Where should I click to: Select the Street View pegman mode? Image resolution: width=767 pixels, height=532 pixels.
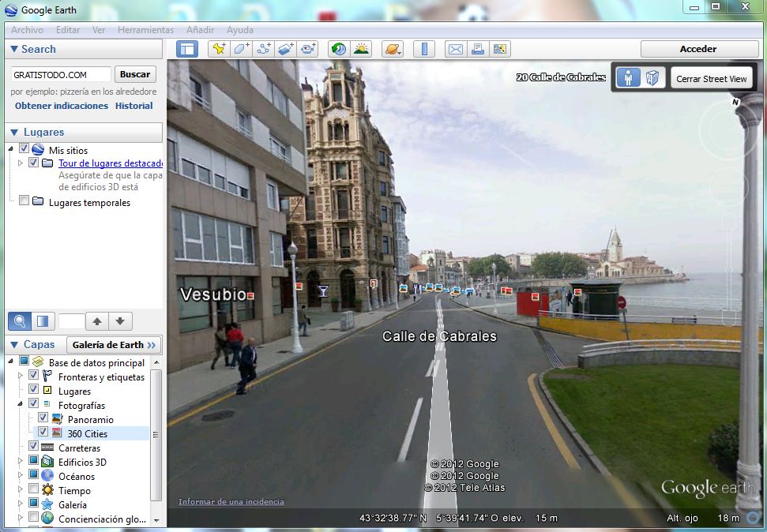[x=628, y=77]
